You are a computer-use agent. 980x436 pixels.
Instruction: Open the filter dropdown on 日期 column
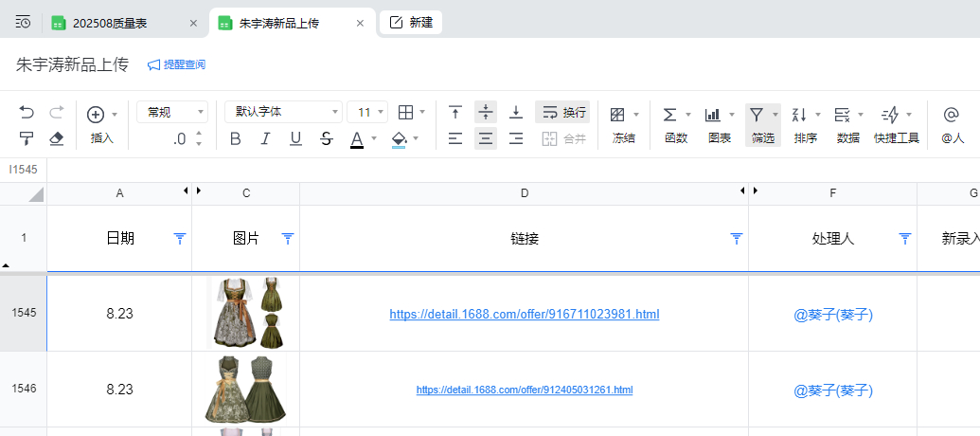point(180,239)
